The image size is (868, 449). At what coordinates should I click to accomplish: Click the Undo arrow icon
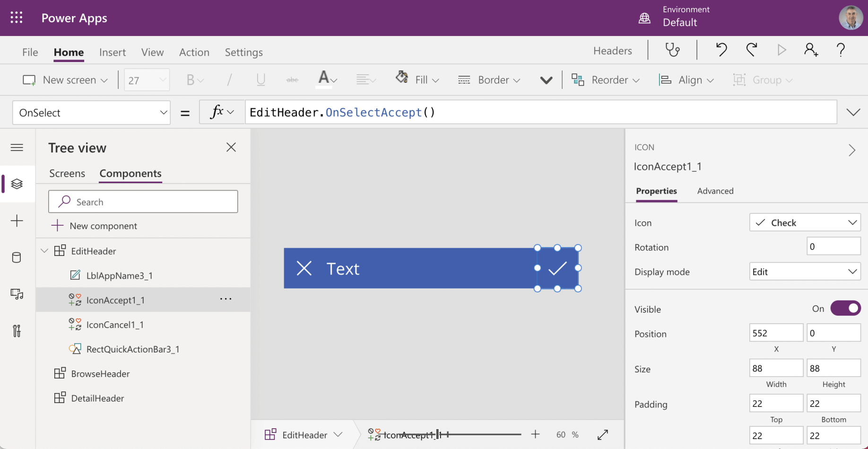click(x=721, y=50)
